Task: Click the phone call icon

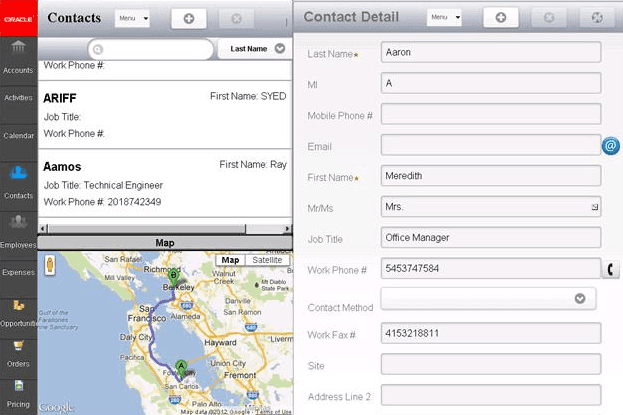Action: click(x=611, y=270)
